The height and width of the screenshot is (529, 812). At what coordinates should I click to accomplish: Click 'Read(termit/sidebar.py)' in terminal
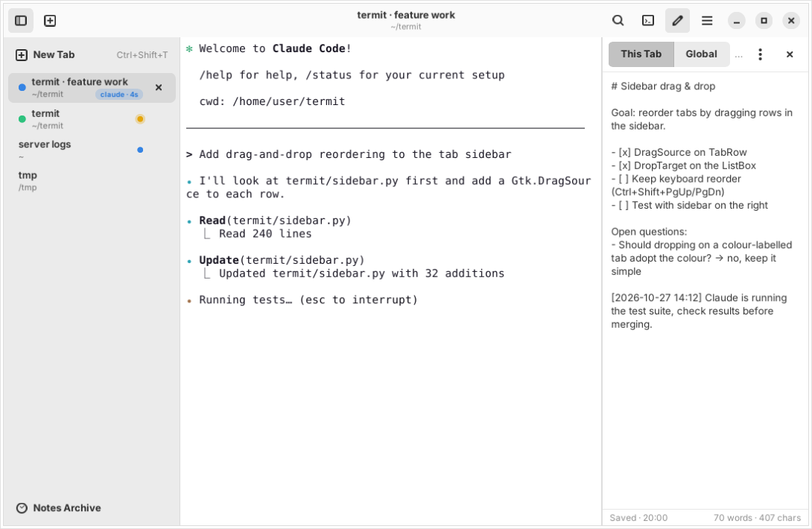point(275,221)
